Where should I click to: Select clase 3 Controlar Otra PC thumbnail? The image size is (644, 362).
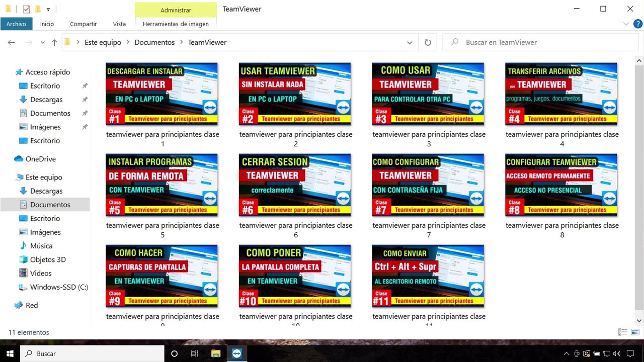428,94
